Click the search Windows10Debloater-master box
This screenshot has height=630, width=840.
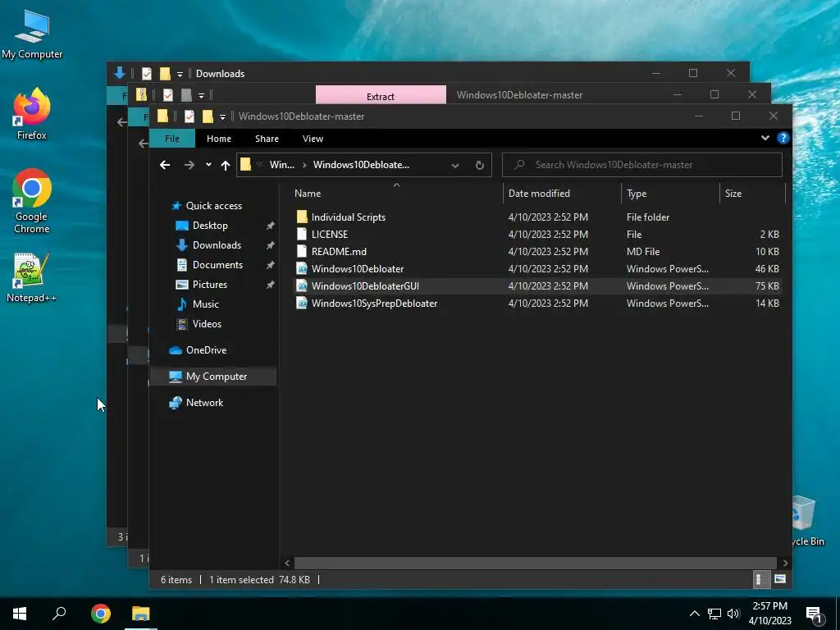coord(641,165)
